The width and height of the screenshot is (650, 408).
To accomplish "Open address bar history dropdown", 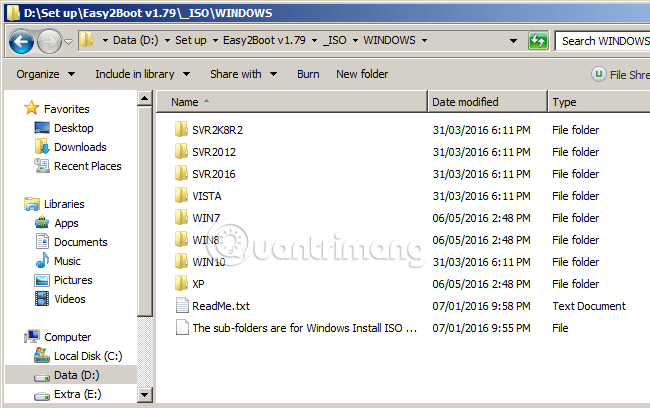I will [513, 41].
